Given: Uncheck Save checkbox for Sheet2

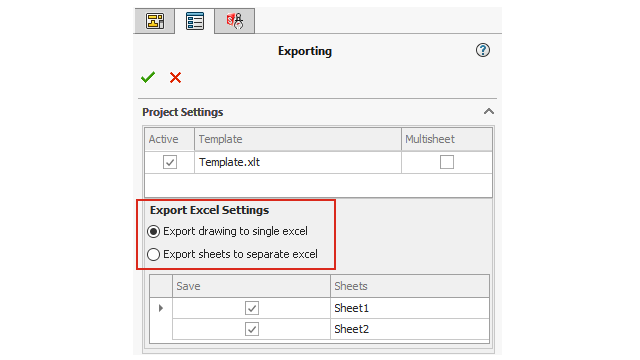Looking at the screenshot, I should point(252,329).
